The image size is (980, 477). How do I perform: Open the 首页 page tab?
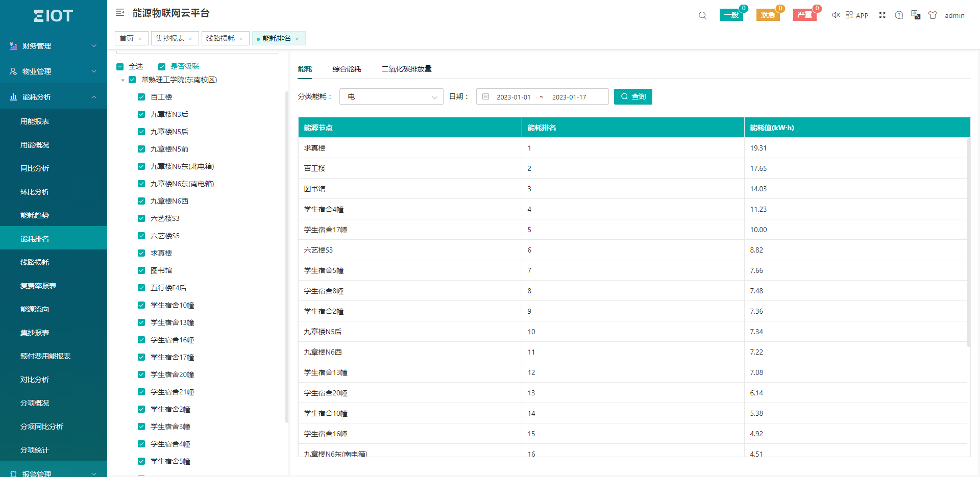tap(127, 39)
